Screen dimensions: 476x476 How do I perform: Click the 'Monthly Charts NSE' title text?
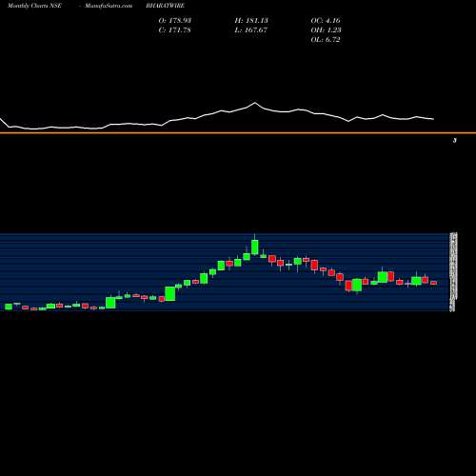point(34,6)
